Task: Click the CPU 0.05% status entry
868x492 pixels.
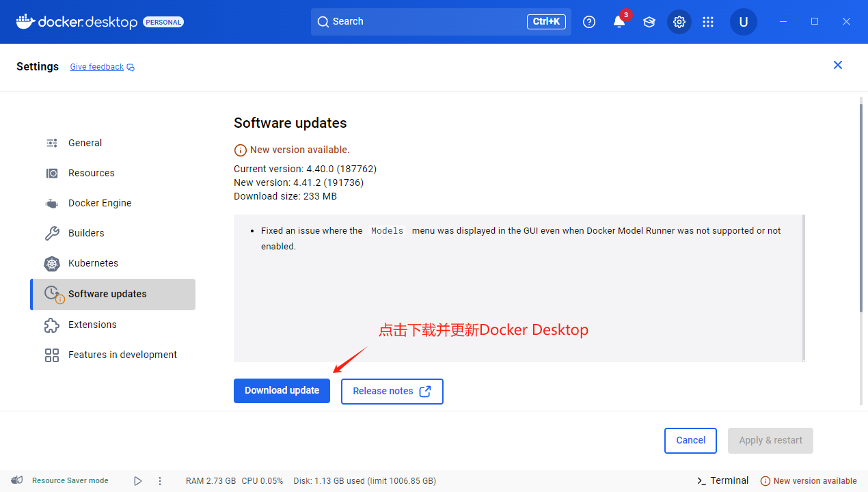Action: point(262,481)
